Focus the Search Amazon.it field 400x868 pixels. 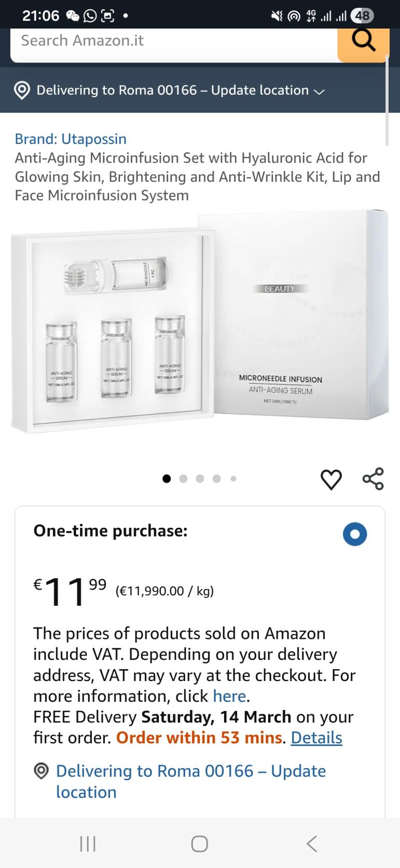(171, 41)
